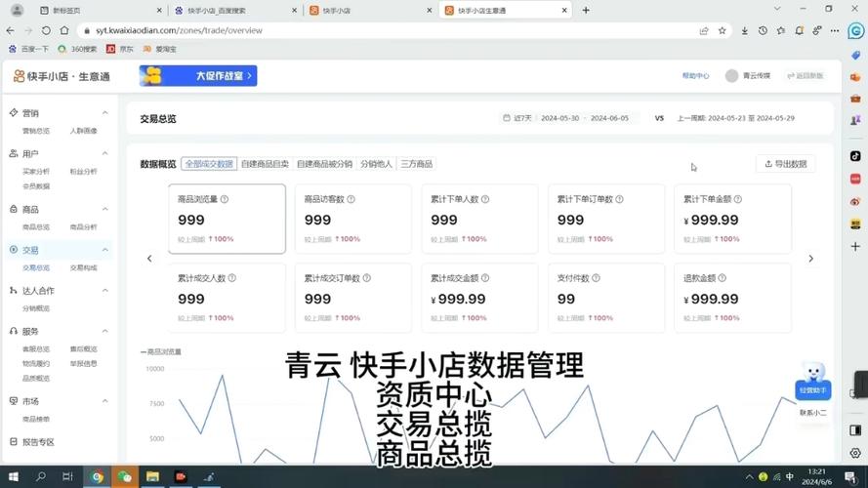Screen dimensions: 868x488
Task: Open File Explorer from the taskbar
Action: click(152, 476)
